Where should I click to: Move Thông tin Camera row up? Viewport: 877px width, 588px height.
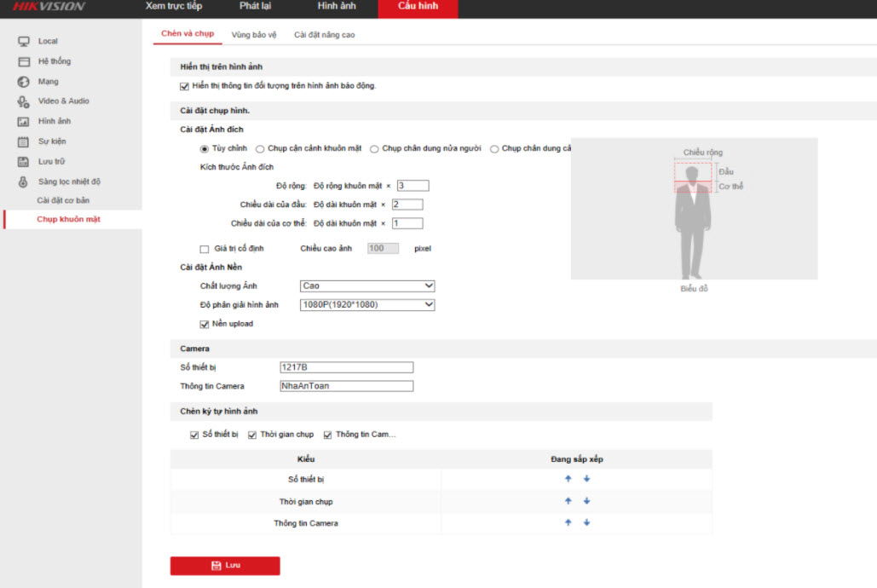(x=568, y=522)
